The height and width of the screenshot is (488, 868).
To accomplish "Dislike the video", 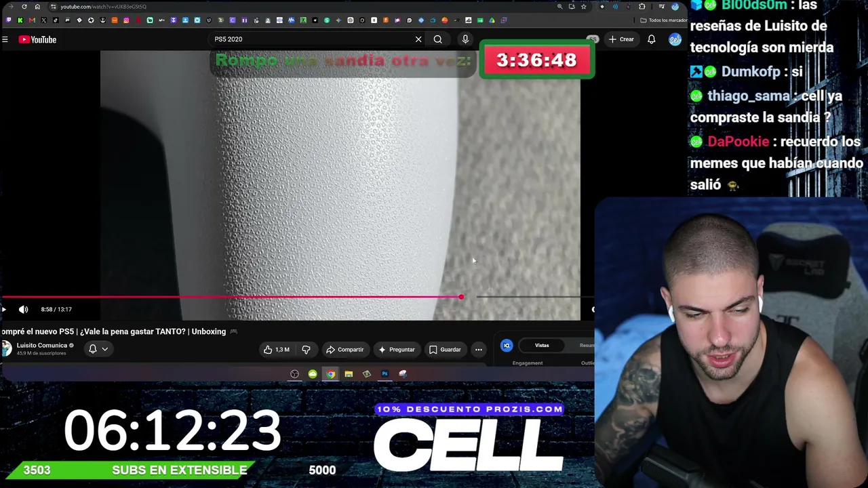I will click(x=306, y=350).
